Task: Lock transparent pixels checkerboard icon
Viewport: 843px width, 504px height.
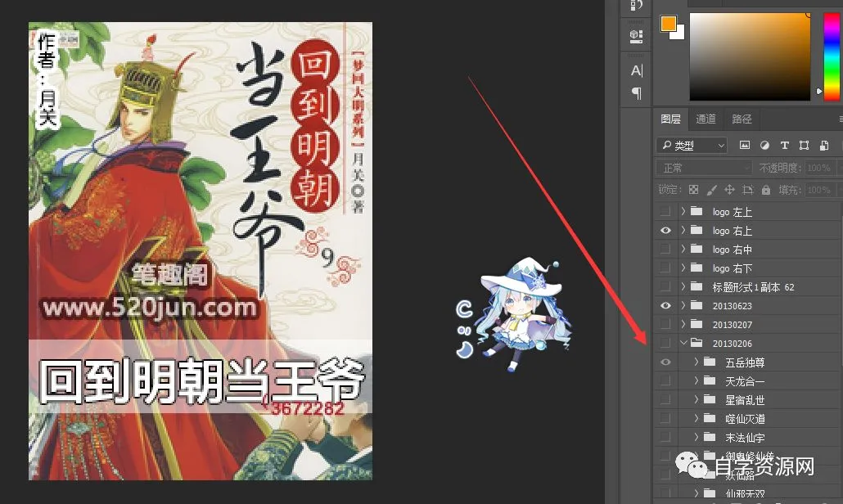Action: tap(693, 190)
